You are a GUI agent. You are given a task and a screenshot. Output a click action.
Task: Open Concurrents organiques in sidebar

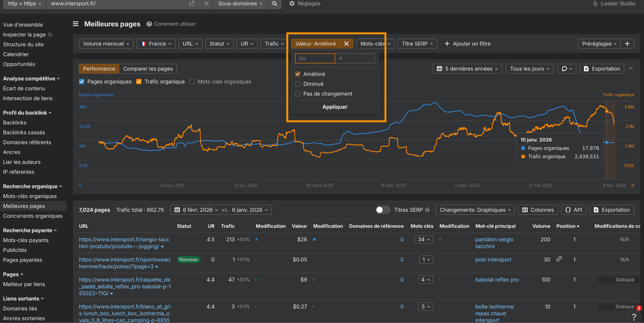click(33, 216)
